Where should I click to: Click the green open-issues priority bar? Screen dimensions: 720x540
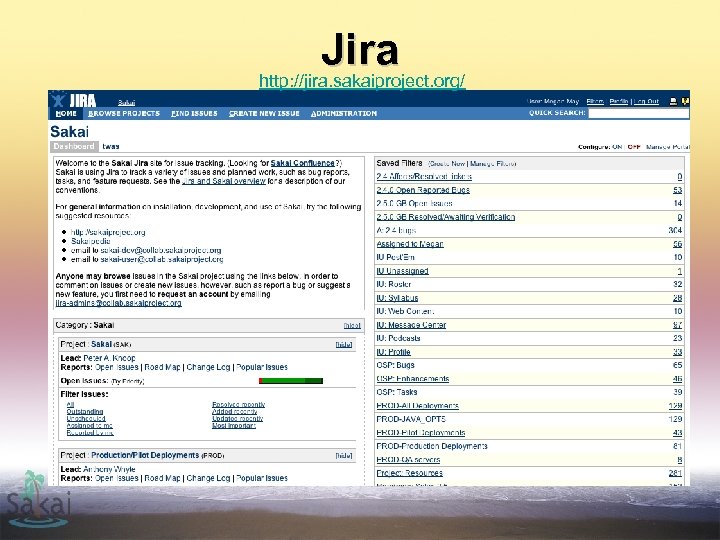[293, 381]
